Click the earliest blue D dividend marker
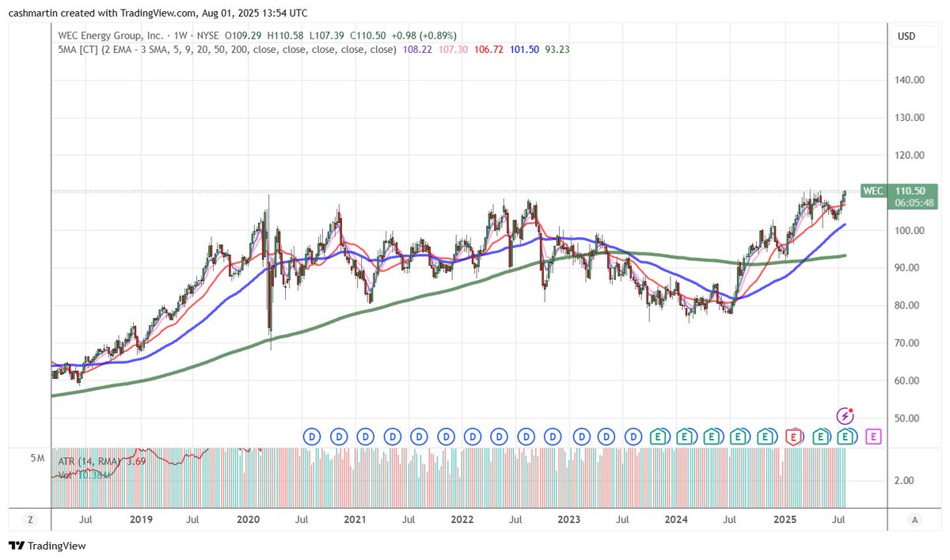 click(312, 436)
